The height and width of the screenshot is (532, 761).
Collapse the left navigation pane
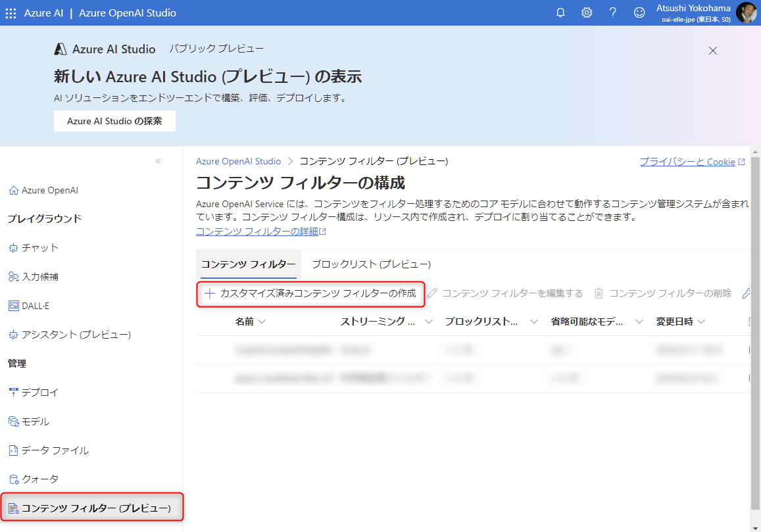(x=159, y=161)
